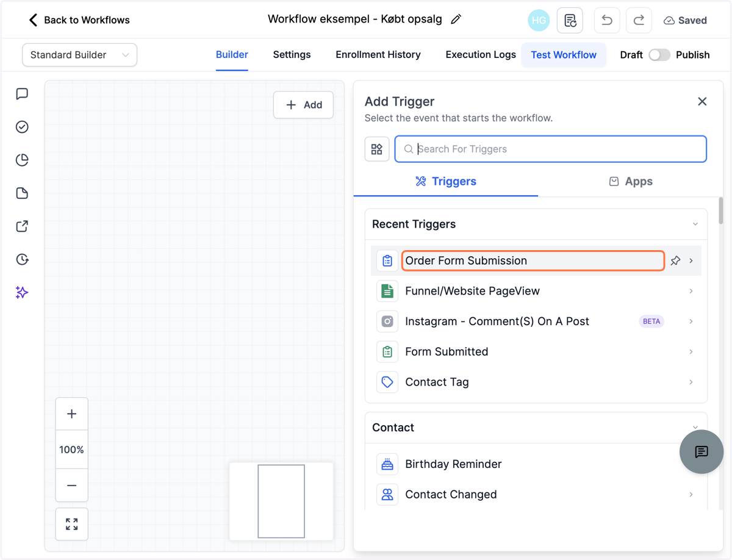
Task: Switch to the Builder tab
Action: click(232, 55)
